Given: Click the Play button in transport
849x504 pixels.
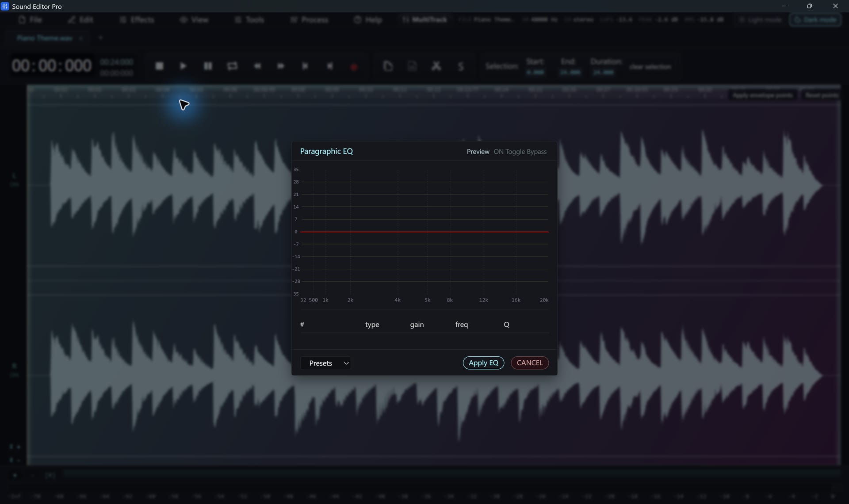Looking at the screenshot, I should point(183,66).
